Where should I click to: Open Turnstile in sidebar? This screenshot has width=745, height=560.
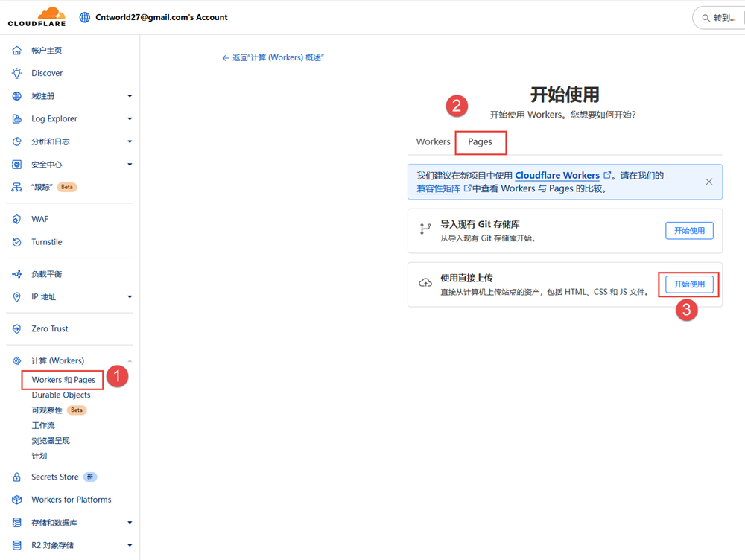(46, 242)
